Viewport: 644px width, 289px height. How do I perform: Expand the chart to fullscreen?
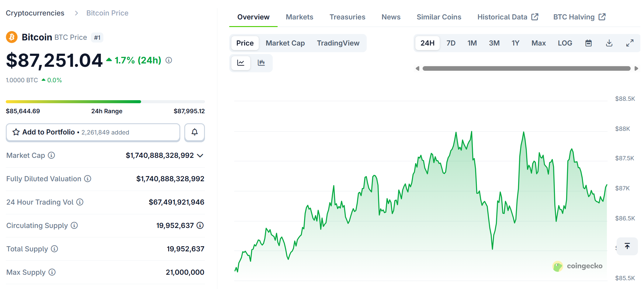[x=629, y=43]
